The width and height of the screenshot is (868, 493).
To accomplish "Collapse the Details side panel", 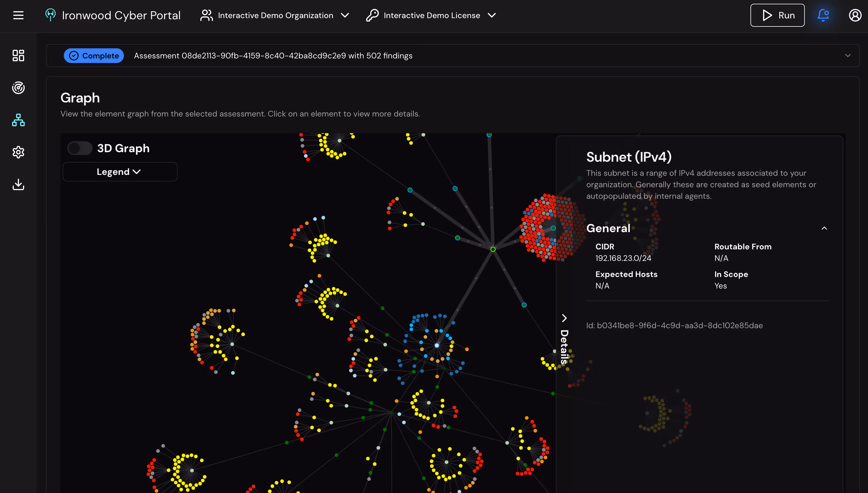I will pos(564,318).
